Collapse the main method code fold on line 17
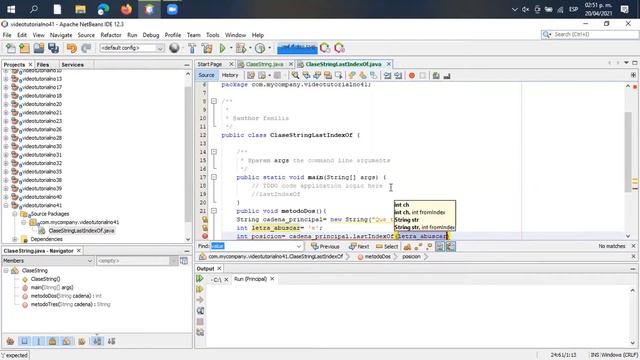This screenshot has height=360, width=640. [x=214, y=177]
